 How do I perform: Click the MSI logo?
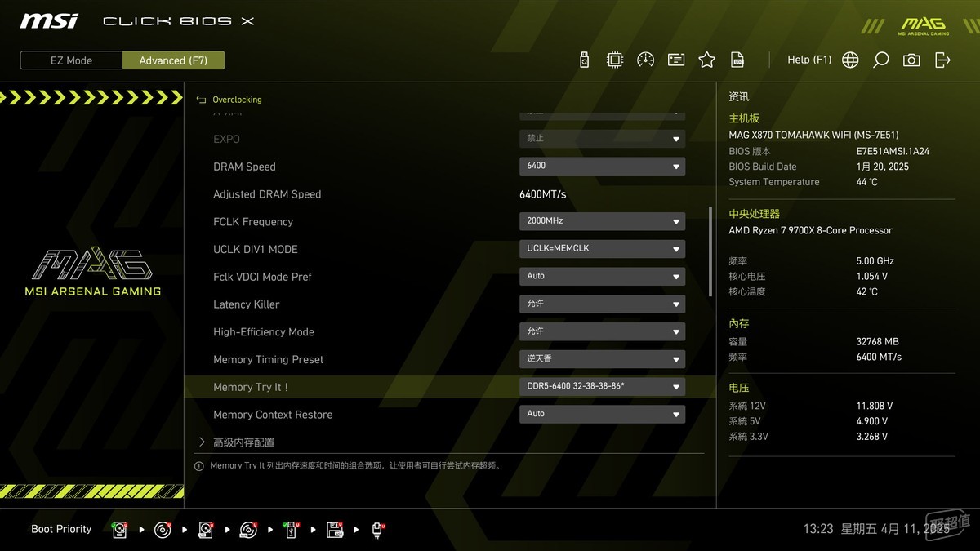[x=49, y=20]
